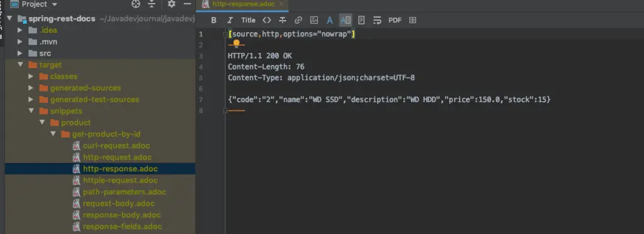Click the [source,http,options="nowrap"] line
Screen dimensions: 644x234
(291, 35)
